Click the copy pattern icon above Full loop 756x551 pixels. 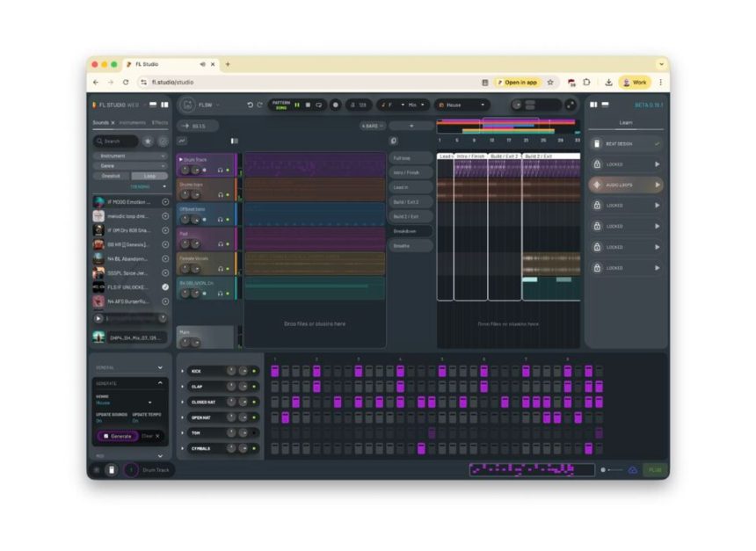click(x=394, y=141)
